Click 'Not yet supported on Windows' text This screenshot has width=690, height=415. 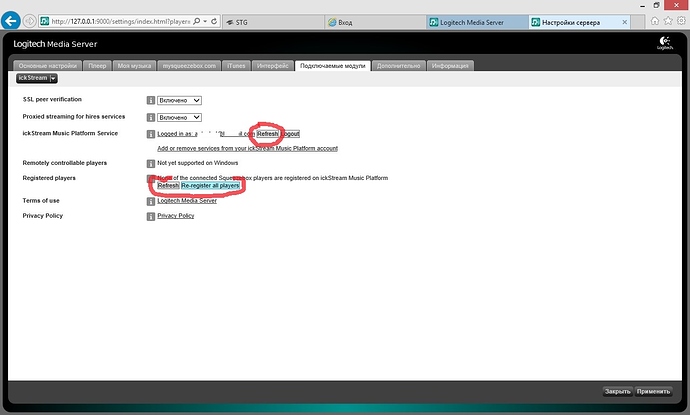(x=198, y=163)
